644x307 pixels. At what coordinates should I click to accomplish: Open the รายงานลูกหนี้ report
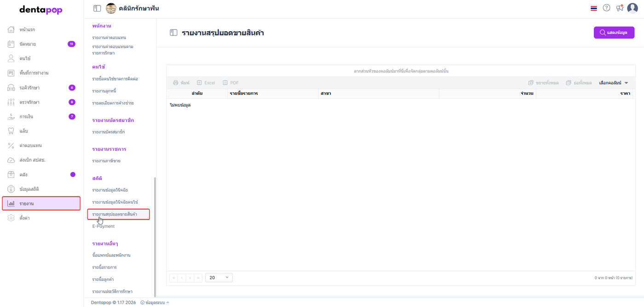pos(103,91)
